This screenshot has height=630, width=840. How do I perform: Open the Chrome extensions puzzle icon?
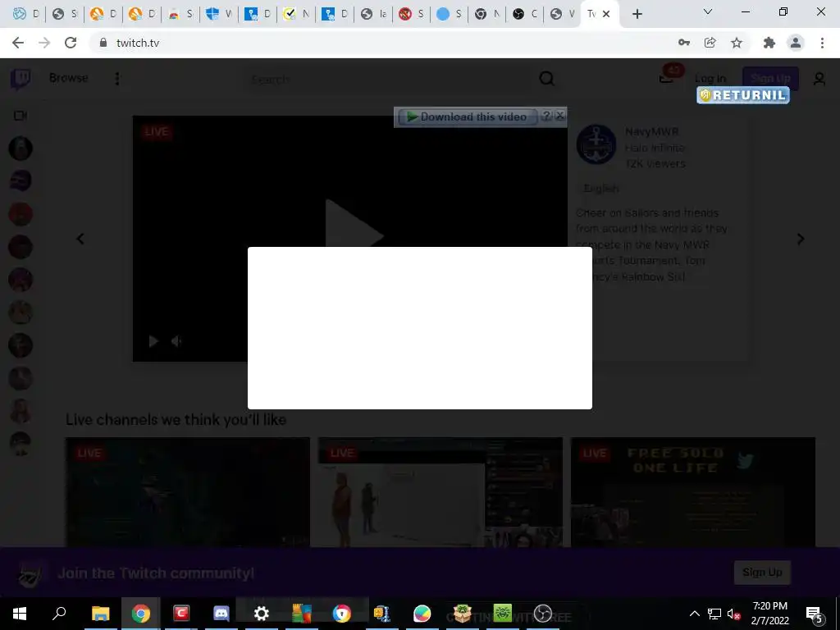(x=769, y=43)
